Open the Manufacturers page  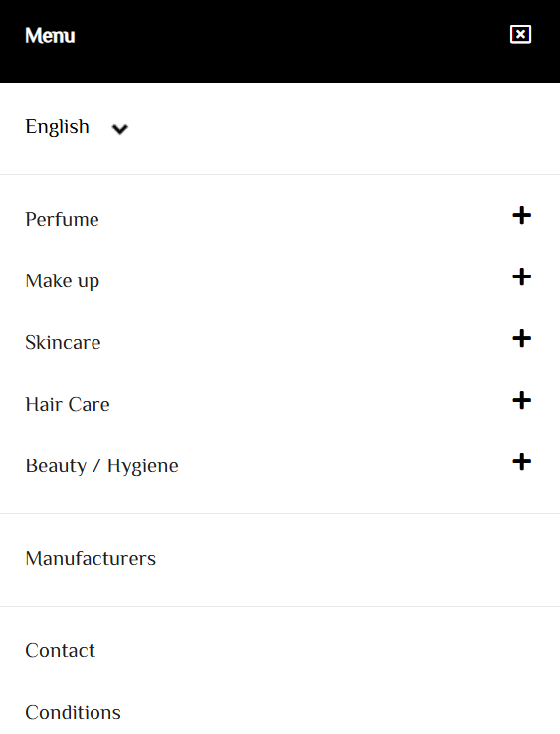(x=91, y=559)
